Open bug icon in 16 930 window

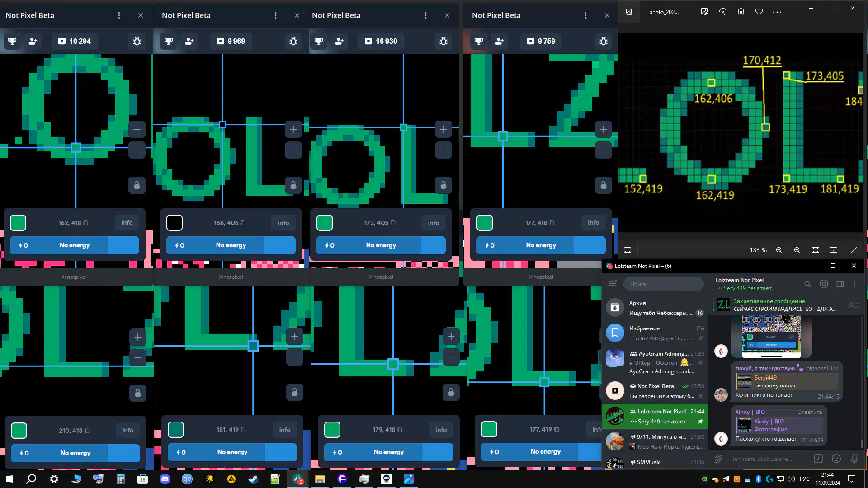click(x=443, y=41)
